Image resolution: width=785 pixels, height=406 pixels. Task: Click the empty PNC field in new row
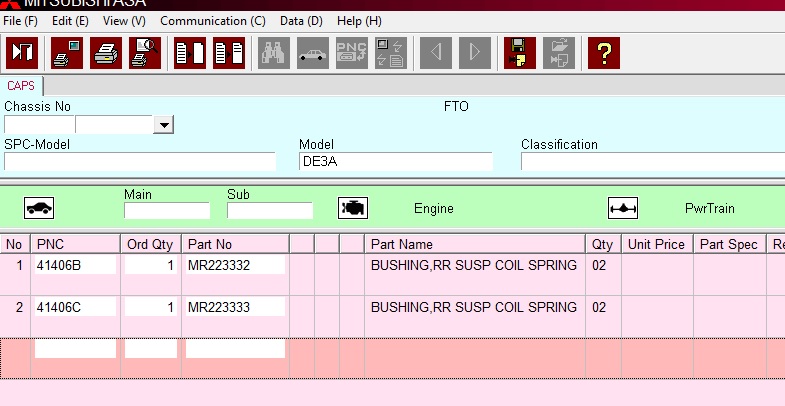75,348
